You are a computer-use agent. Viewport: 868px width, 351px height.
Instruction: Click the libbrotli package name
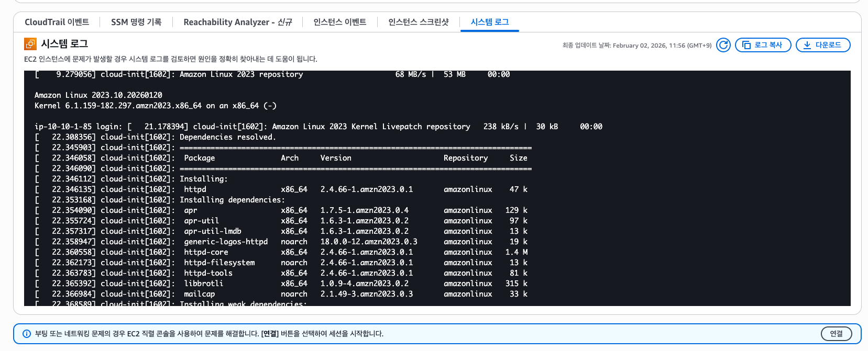tap(204, 284)
